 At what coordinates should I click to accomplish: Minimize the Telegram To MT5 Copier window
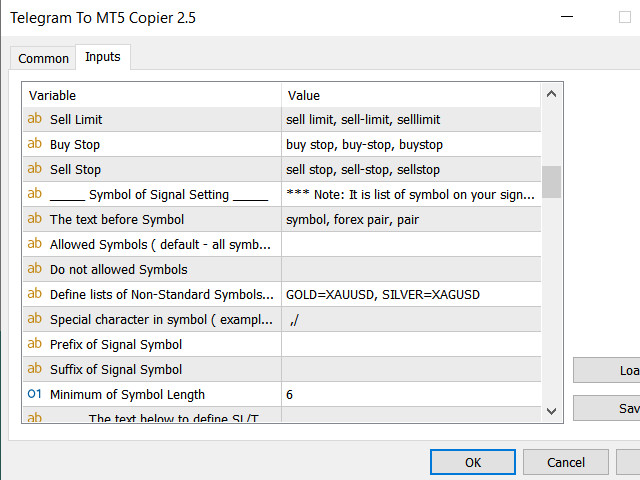click(x=567, y=17)
